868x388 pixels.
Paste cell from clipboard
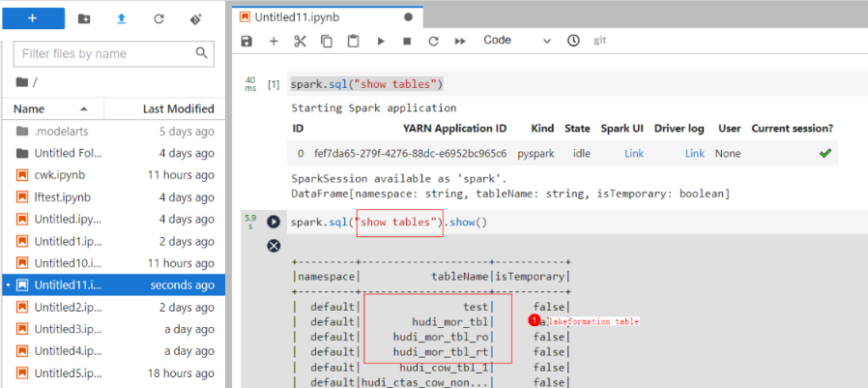(x=353, y=41)
